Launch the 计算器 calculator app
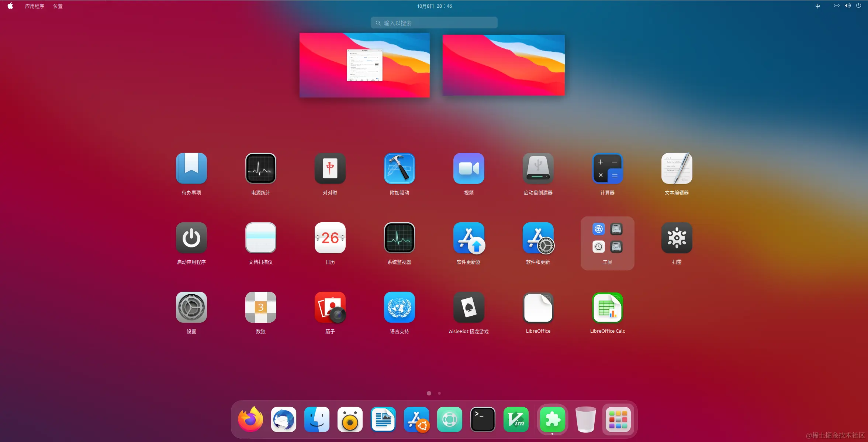This screenshot has width=868, height=442. coord(607,168)
